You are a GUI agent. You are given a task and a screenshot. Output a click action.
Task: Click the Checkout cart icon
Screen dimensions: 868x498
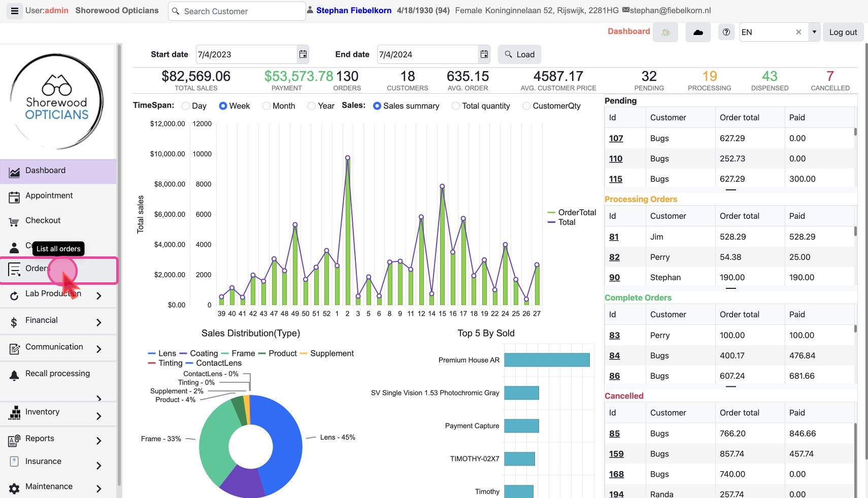14,222
